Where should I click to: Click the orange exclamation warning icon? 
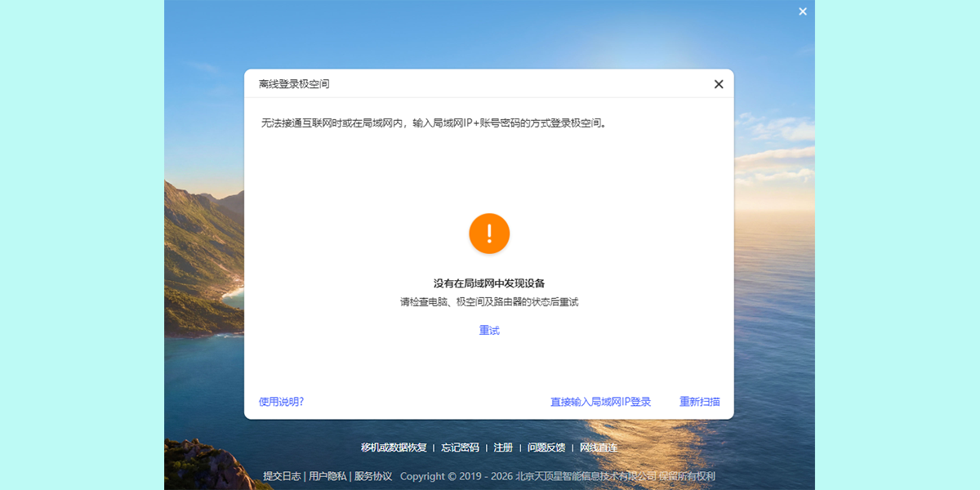(x=489, y=234)
